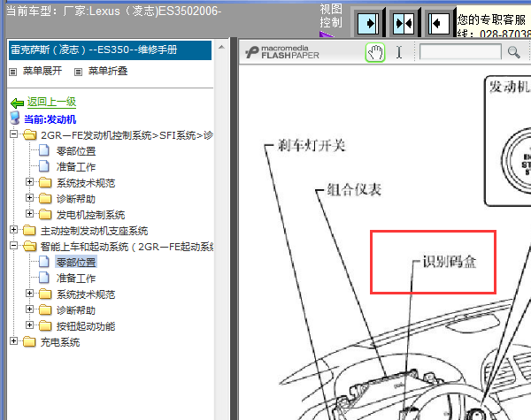Screen dimensions: 531x420
Task: Click the collapse-left view control button
Action: [x=439, y=23]
